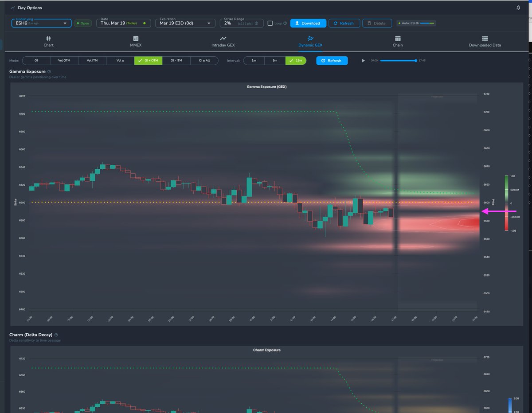Open the Underlying ESH6 dropdown

(41, 23)
